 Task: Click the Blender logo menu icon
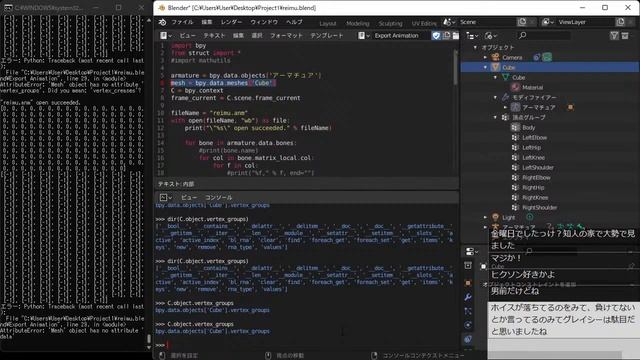click(x=162, y=22)
